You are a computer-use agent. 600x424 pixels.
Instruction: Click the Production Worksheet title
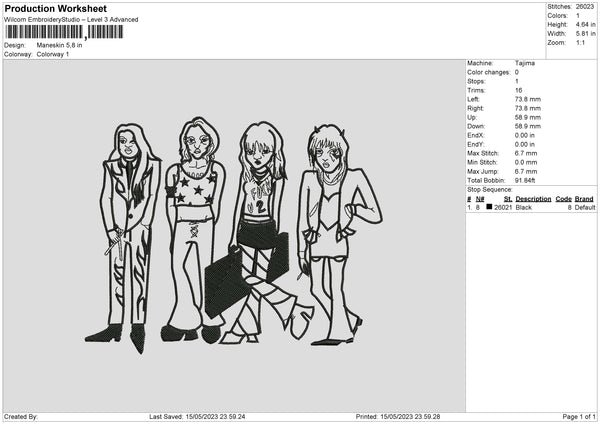[55, 8]
